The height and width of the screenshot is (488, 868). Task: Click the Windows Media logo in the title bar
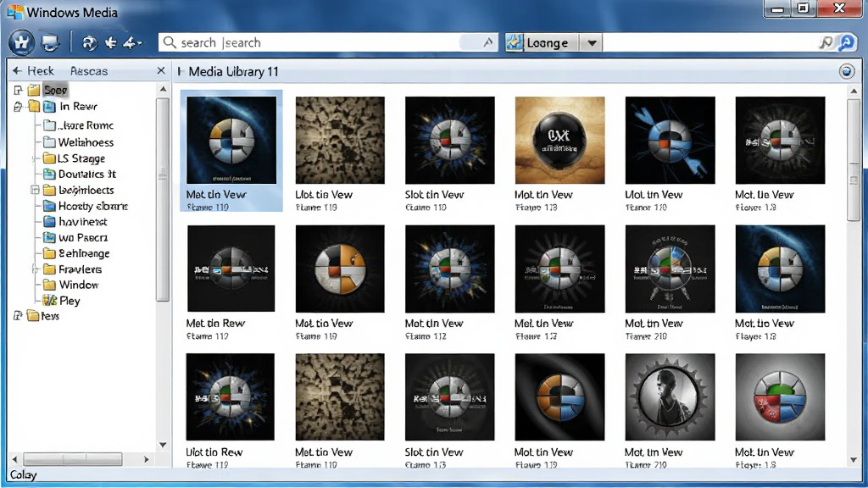pyautogui.click(x=15, y=12)
